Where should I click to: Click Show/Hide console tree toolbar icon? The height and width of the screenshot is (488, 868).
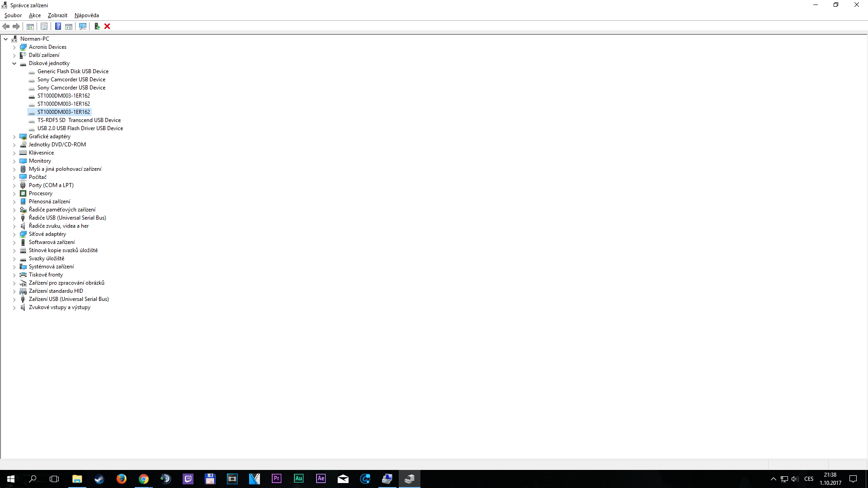click(30, 26)
